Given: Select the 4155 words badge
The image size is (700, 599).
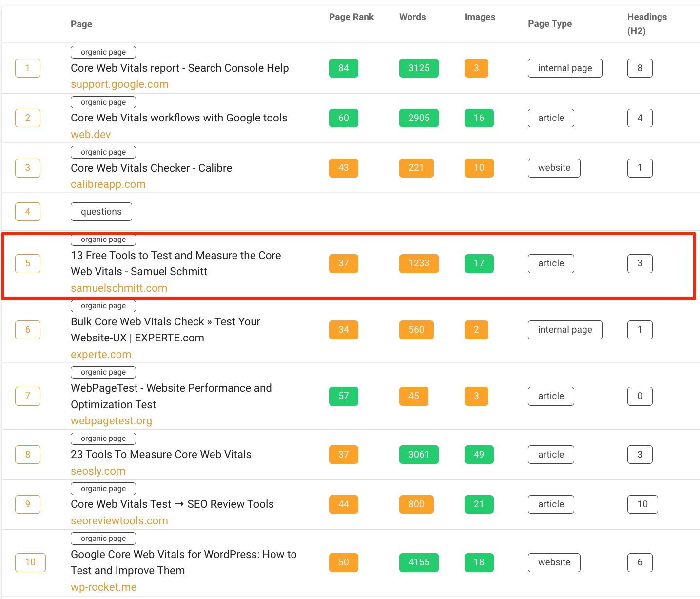Looking at the screenshot, I should tap(419, 562).
